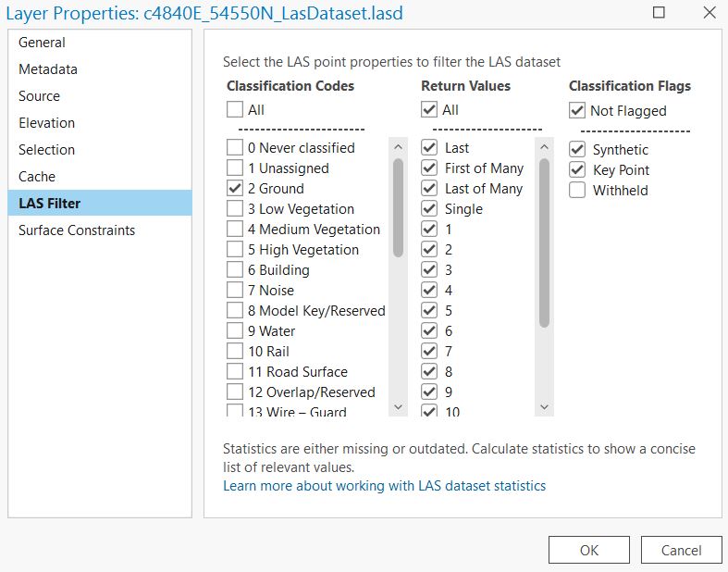
Task: Disable the Synthetic classification flag
Action: coord(577,150)
